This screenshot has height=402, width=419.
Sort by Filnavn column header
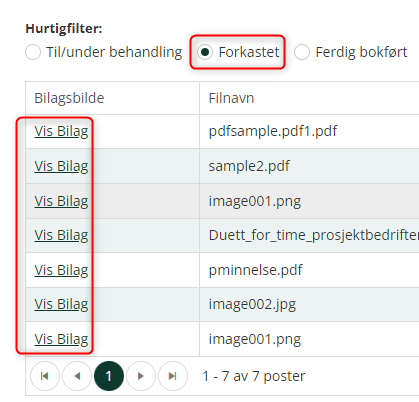[x=231, y=98]
